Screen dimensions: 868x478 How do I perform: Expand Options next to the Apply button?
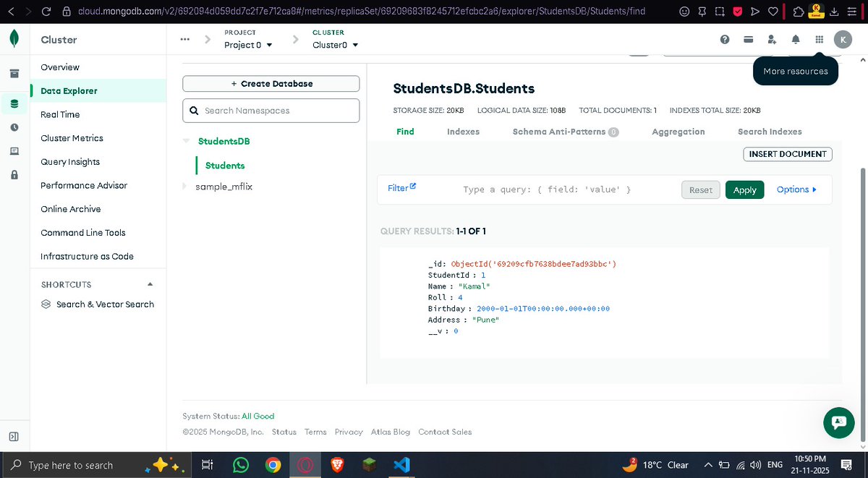tap(796, 189)
